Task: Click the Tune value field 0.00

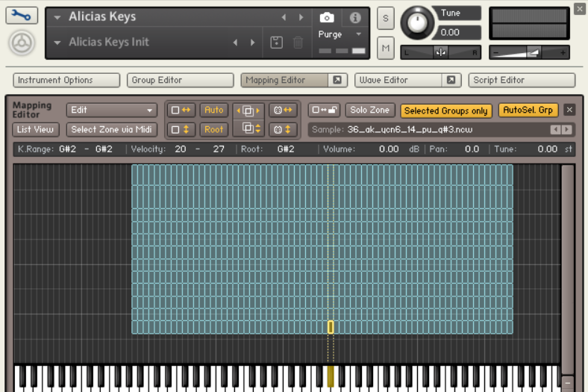Action: pos(457,33)
